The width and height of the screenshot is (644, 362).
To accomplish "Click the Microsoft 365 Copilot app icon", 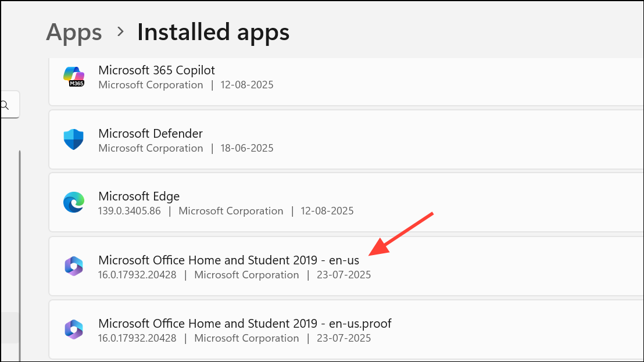I will click(74, 77).
